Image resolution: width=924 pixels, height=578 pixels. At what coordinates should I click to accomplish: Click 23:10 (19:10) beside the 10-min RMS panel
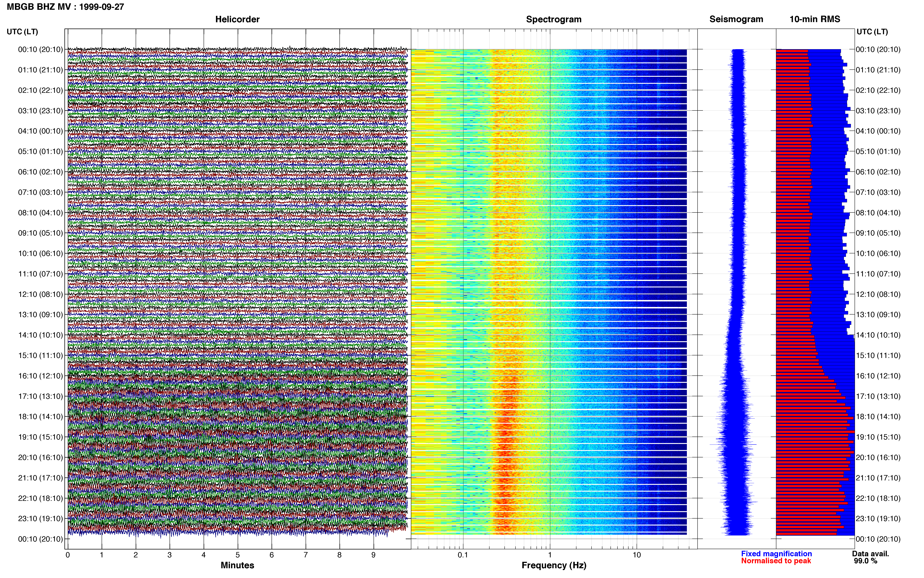point(878,518)
